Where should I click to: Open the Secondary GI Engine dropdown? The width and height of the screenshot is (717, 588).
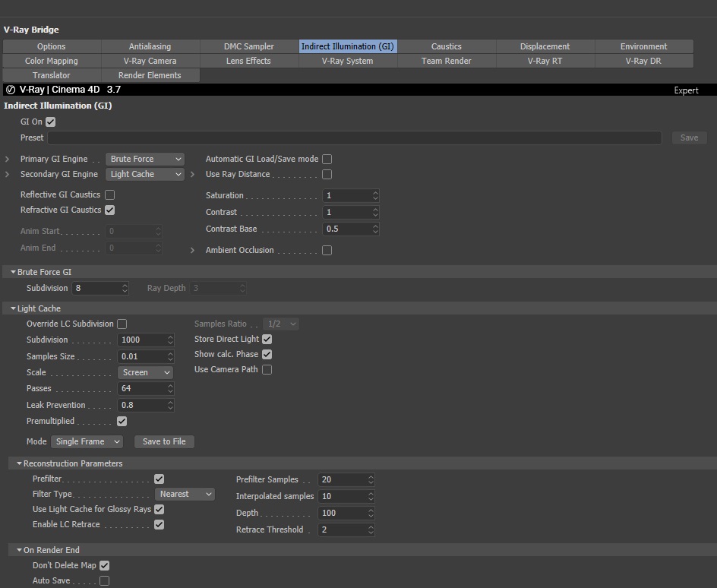(145, 174)
